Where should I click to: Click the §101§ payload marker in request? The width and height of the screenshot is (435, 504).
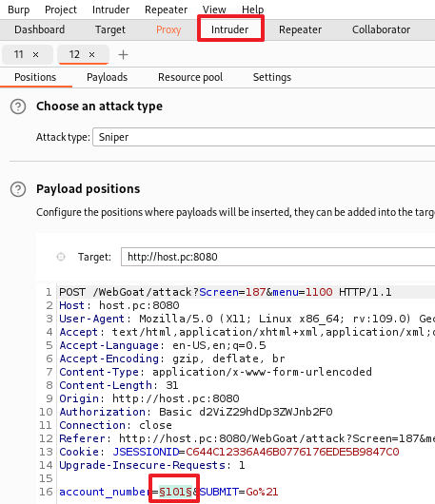176,492
